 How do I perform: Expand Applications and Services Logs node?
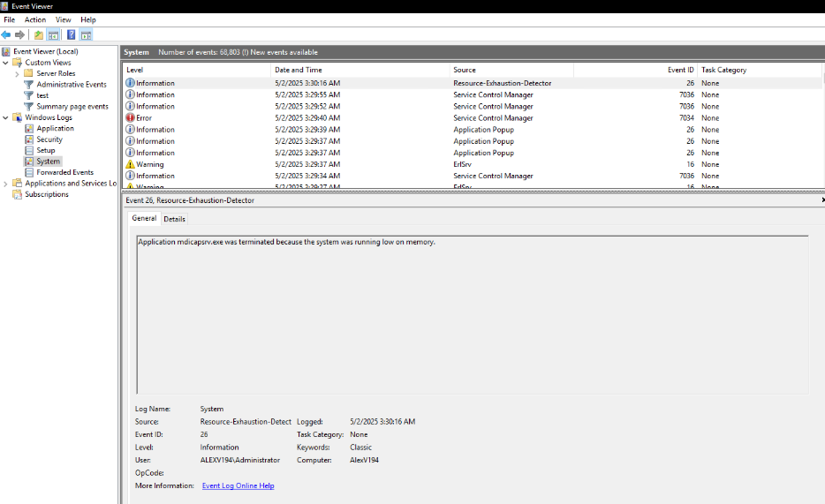tap(6, 184)
